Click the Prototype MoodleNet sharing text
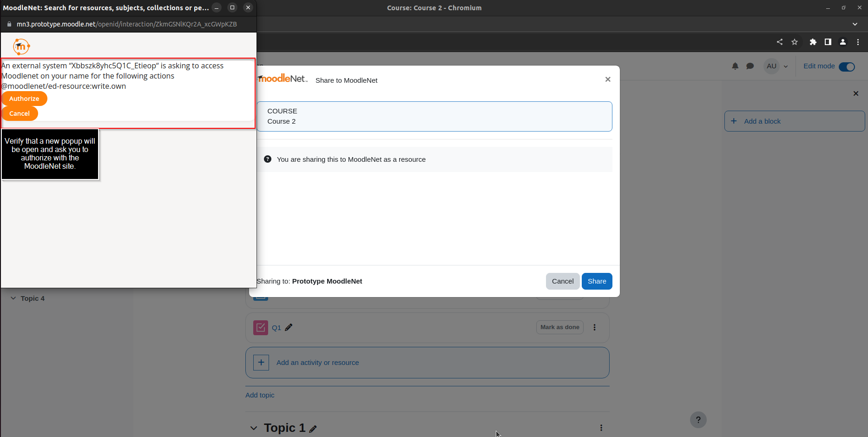This screenshot has height=437, width=868. click(x=327, y=281)
